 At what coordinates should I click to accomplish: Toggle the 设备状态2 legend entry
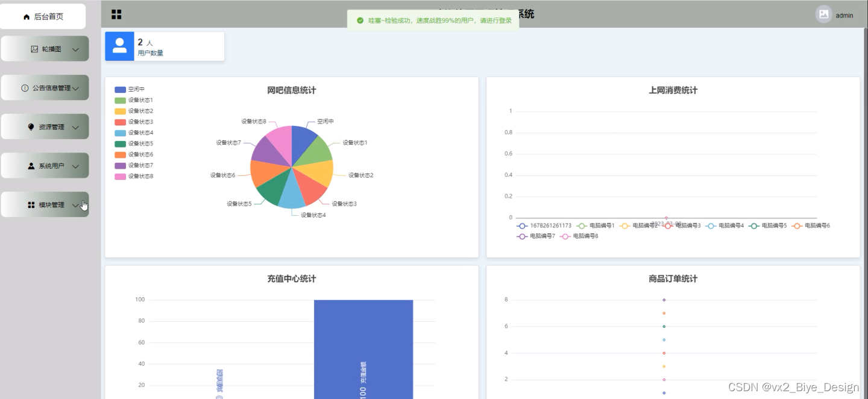(134, 111)
